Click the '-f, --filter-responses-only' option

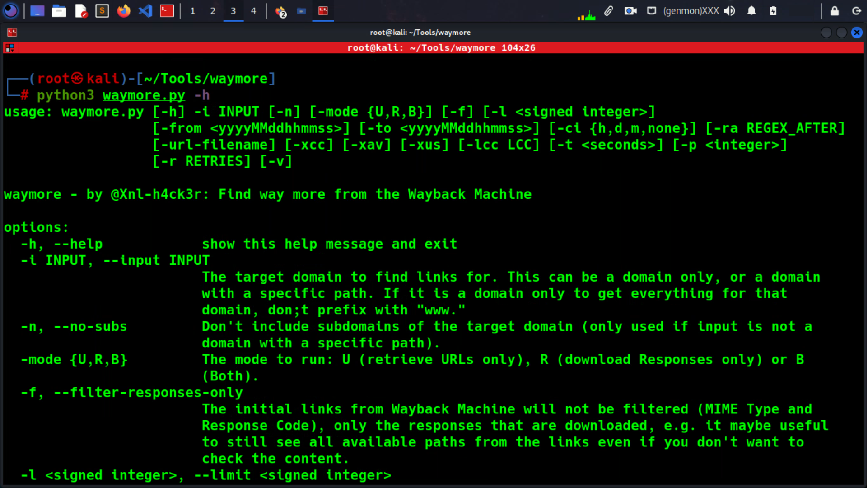coord(132,393)
